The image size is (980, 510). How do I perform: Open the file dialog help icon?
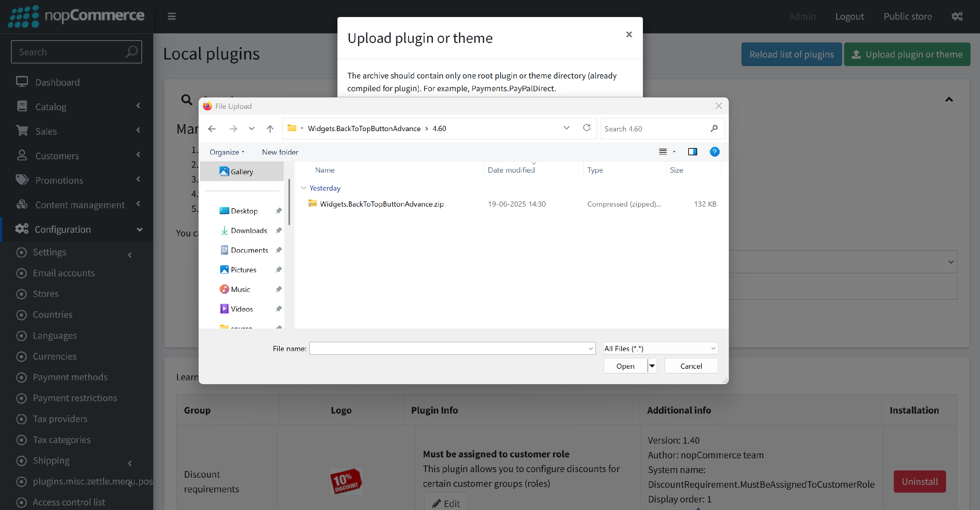point(714,152)
